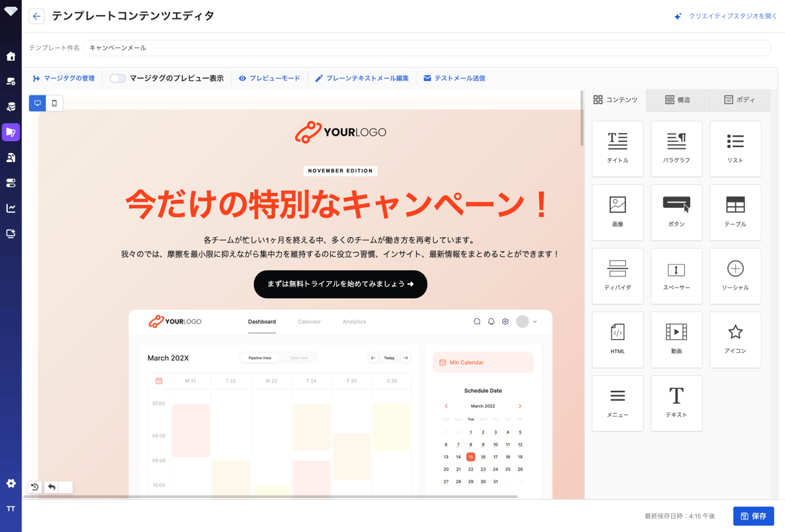Switch to the 構造 tab
The height and width of the screenshot is (532, 785).
click(x=678, y=100)
